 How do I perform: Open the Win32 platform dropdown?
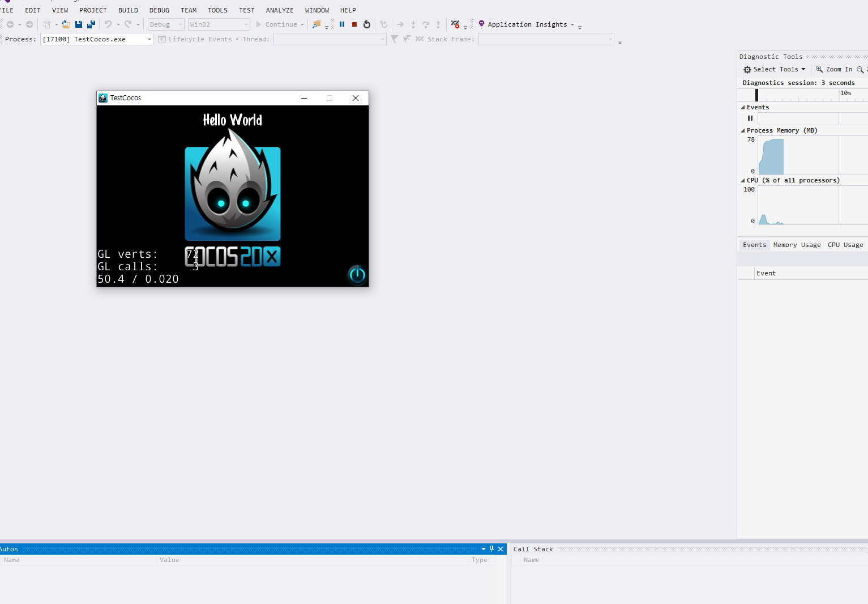pos(219,24)
